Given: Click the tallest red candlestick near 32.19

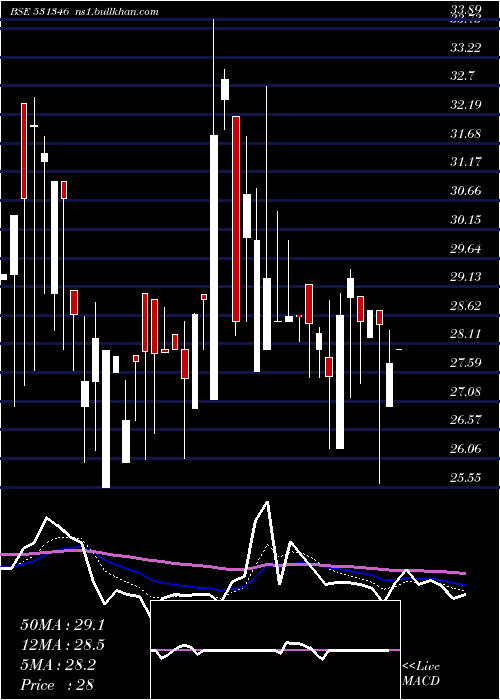Looking at the screenshot, I should pos(236,219).
